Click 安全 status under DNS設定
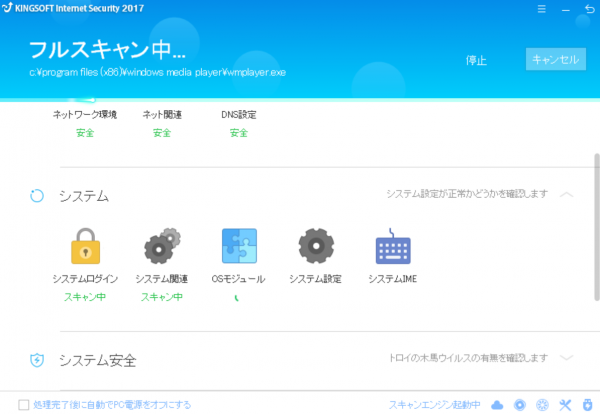Image resolution: width=600 pixels, height=414 pixels. (x=239, y=133)
